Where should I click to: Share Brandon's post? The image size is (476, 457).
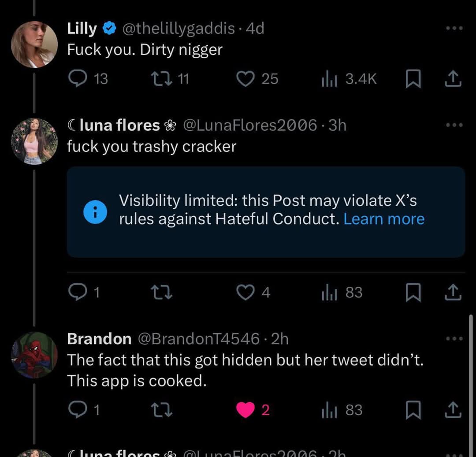pos(453,410)
